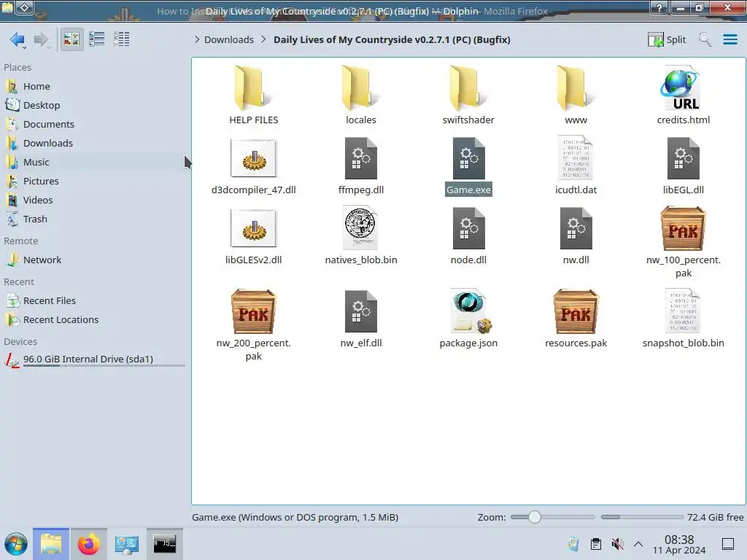Screen dimensions: 747x560
Task: Expand the breadcrumb chevron before Downloads
Action: 197,39
